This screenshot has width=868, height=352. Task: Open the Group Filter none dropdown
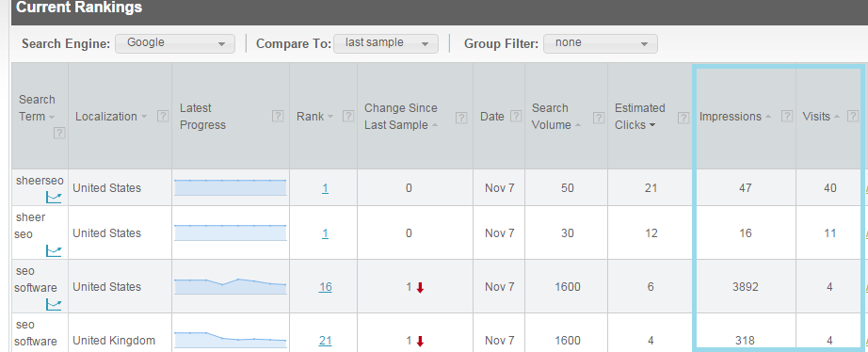pos(601,43)
